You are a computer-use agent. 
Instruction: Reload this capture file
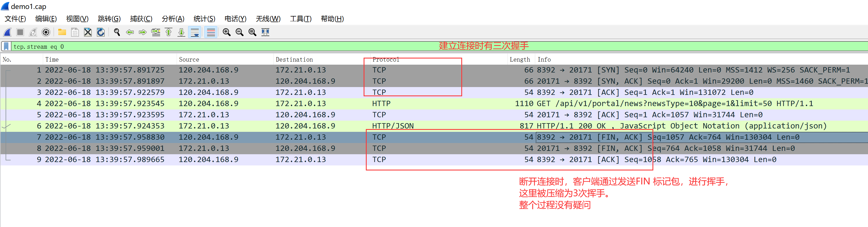100,32
